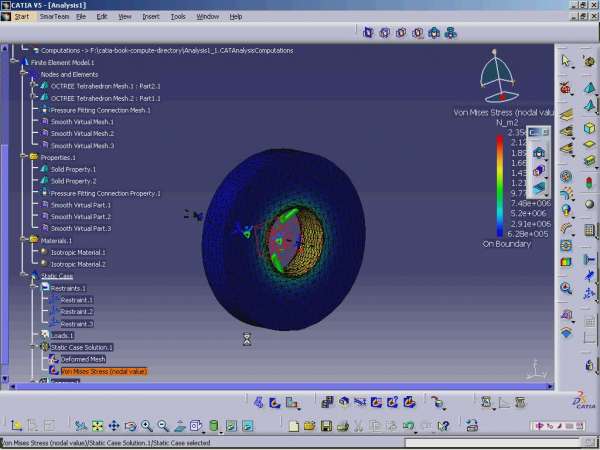Click the yellow cube solid property icon

coord(590,127)
